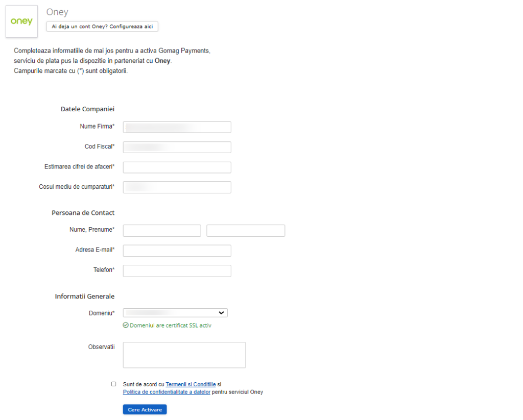This screenshot has height=420, width=523.
Task: Click the Datele Companiei section heading
Action: (87, 109)
